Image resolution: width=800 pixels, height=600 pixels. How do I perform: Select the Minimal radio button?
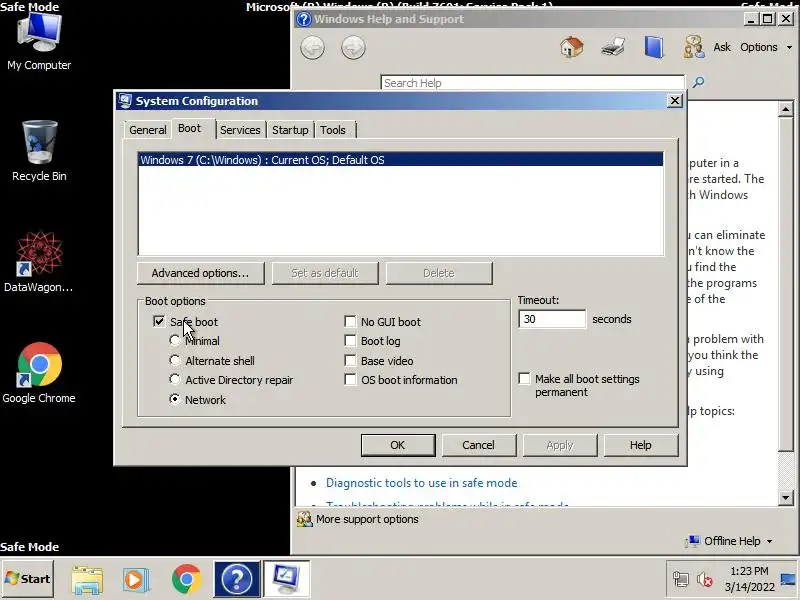[x=174, y=340]
